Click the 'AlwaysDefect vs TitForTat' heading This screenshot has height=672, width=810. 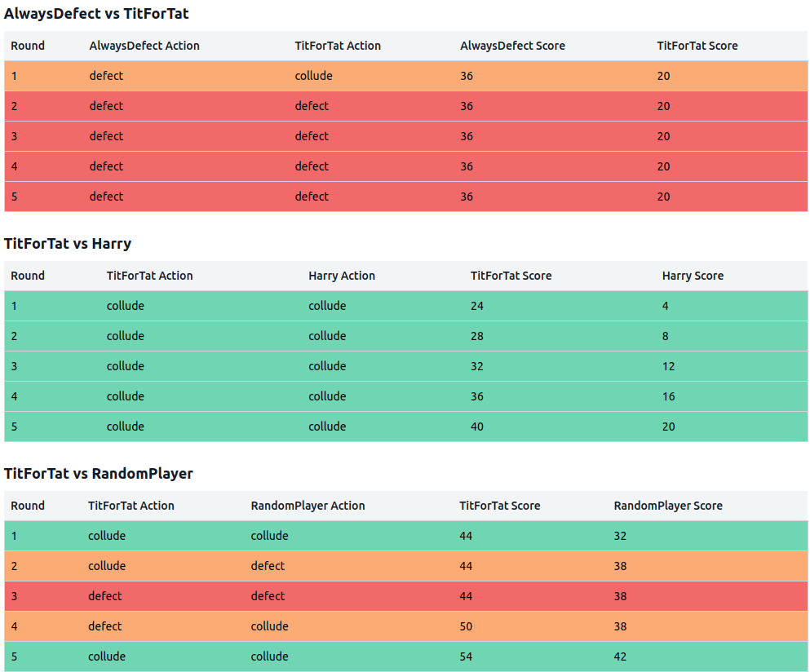click(96, 14)
